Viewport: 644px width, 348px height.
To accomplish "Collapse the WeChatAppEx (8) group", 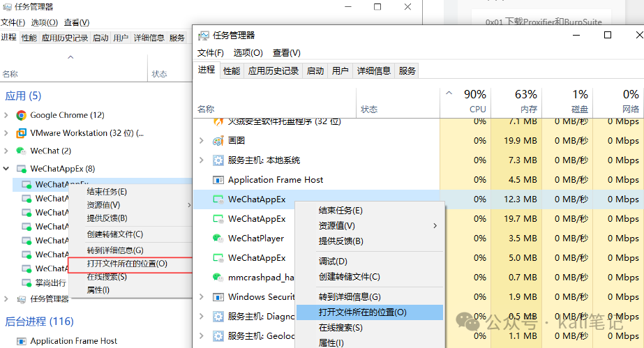I will [x=6, y=169].
